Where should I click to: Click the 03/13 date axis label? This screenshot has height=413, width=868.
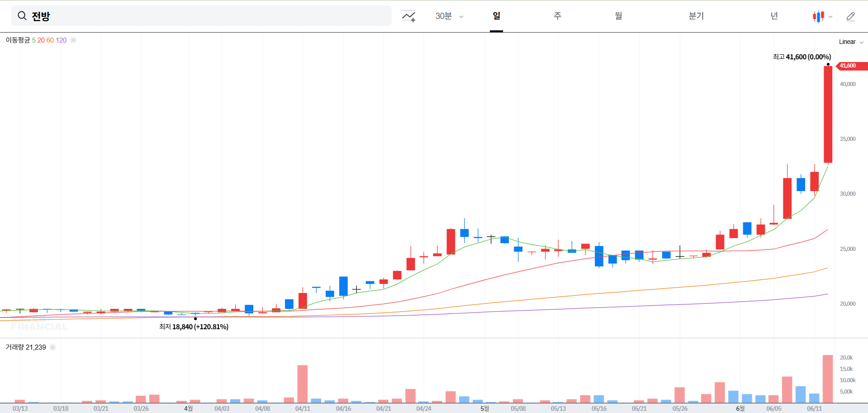[20, 408]
